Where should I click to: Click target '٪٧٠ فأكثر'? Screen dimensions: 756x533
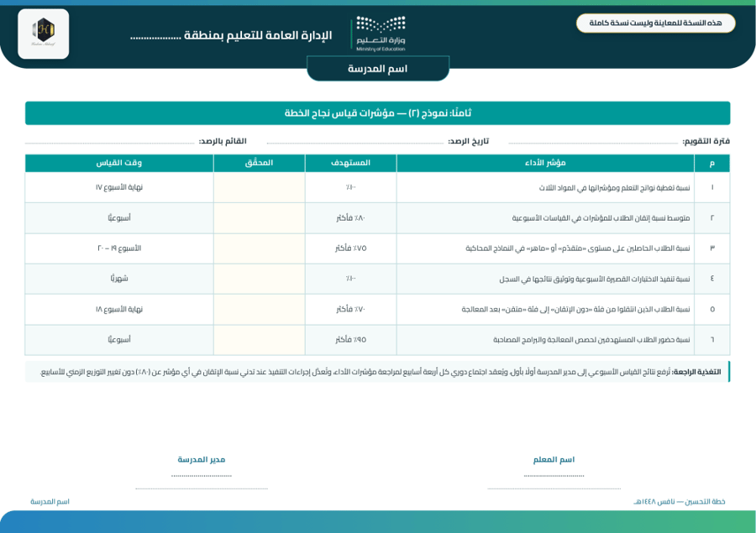point(350,309)
